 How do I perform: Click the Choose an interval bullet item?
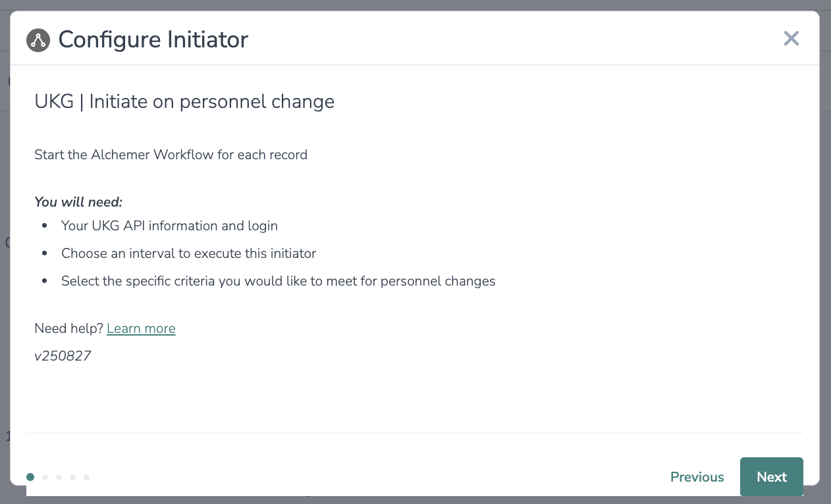click(x=188, y=253)
